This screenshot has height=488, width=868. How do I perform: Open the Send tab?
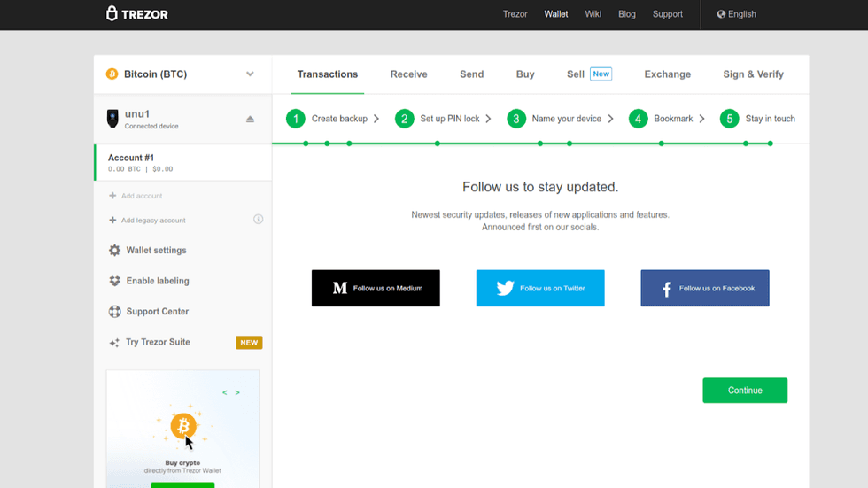pos(471,74)
